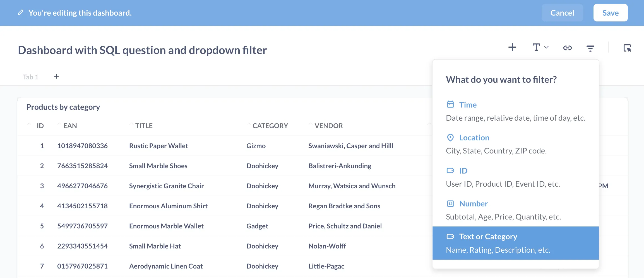
Task: Click the location pin icon in the filter menu
Action: pos(450,137)
